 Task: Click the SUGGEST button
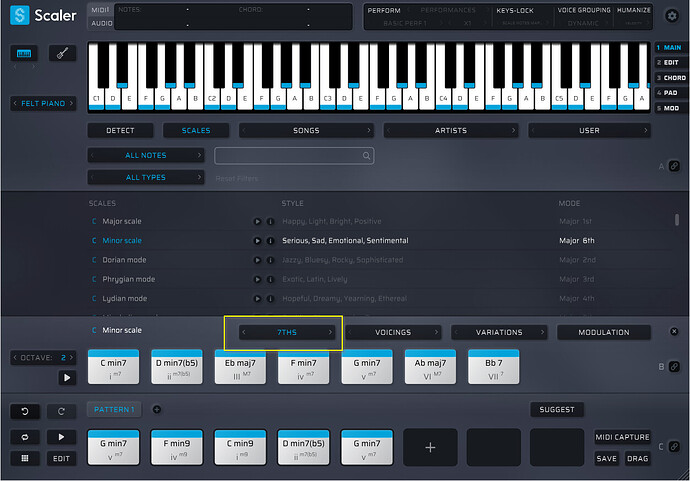(557, 410)
